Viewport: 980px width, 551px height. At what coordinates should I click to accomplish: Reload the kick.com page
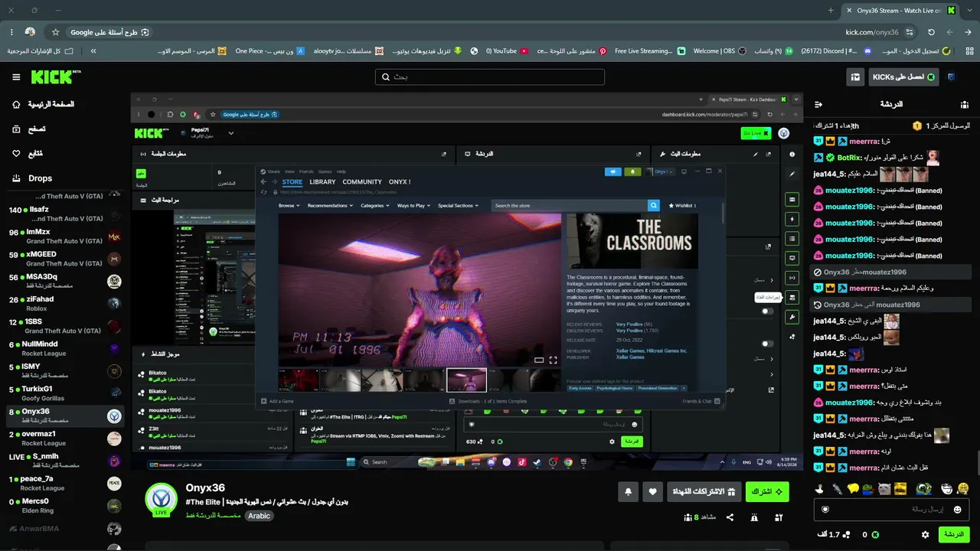click(931, 32)
